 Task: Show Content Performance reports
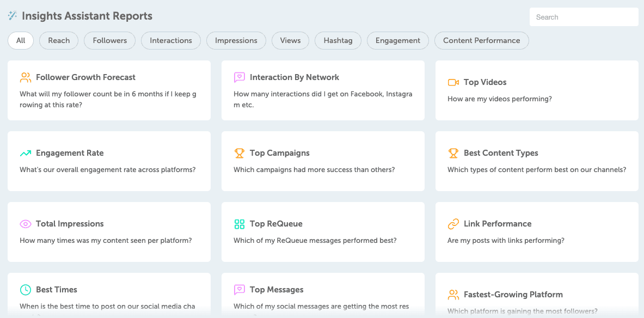(481, 40)
